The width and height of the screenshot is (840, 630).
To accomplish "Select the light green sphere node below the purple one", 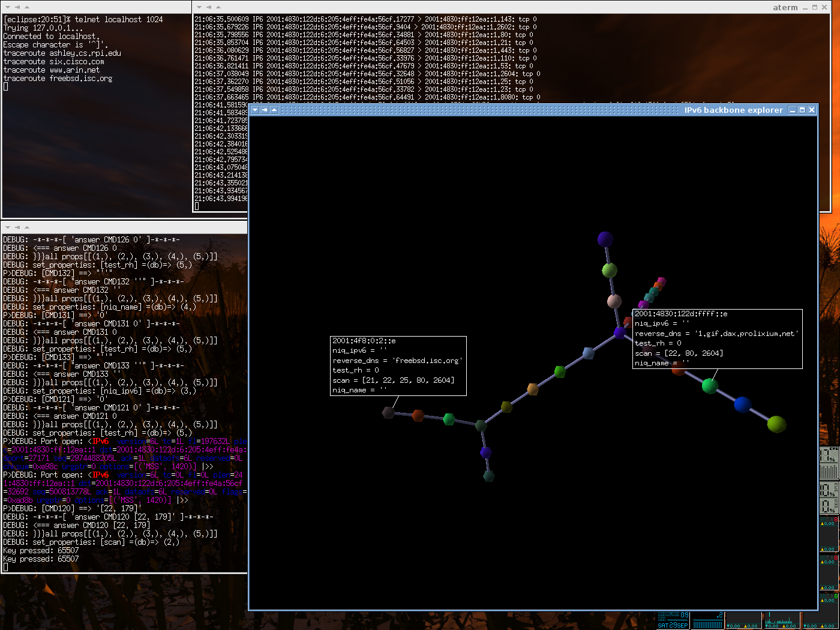I will 610,270.
